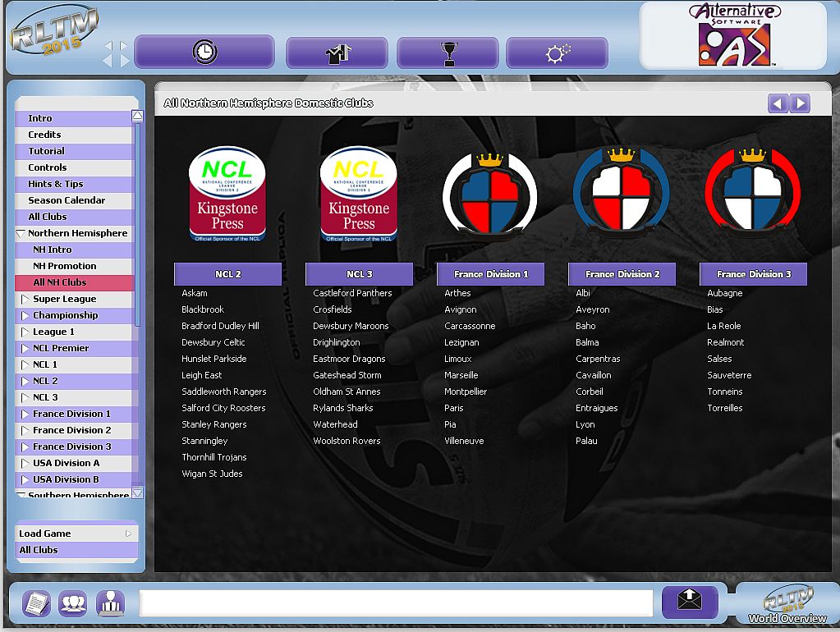This screenshot has width=840, height=632.
Task: Click the NCL 3 Kingstone Press logo
Action: (358, 194)
